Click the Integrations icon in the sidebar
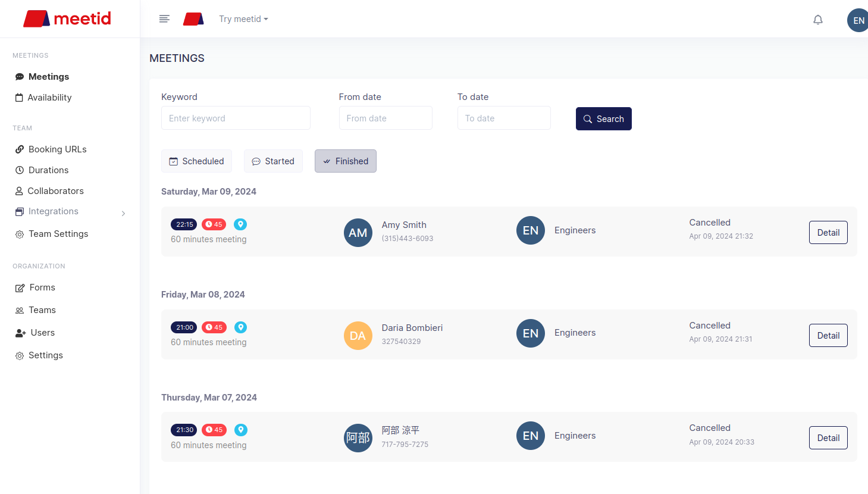This screenshot has width=868, height=494. pos(20,211)
